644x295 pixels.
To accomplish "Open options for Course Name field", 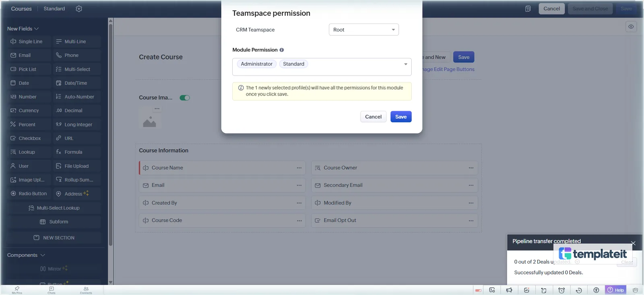I will [299, 168].
